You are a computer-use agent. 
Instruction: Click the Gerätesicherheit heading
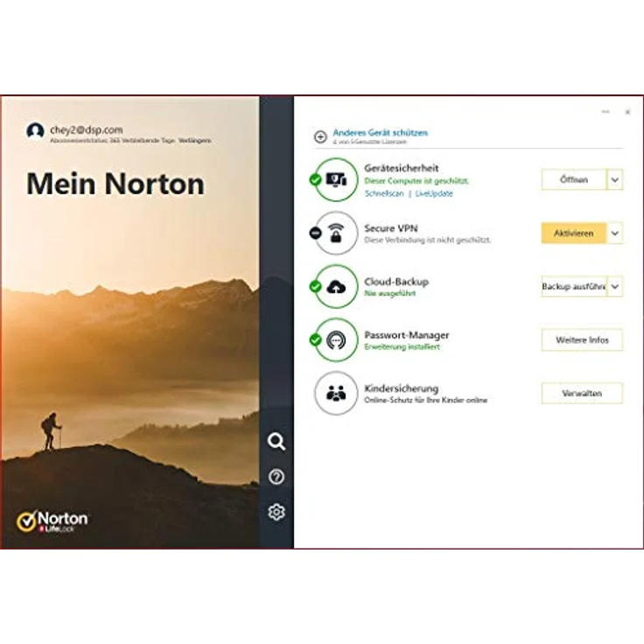click(402, 168)
